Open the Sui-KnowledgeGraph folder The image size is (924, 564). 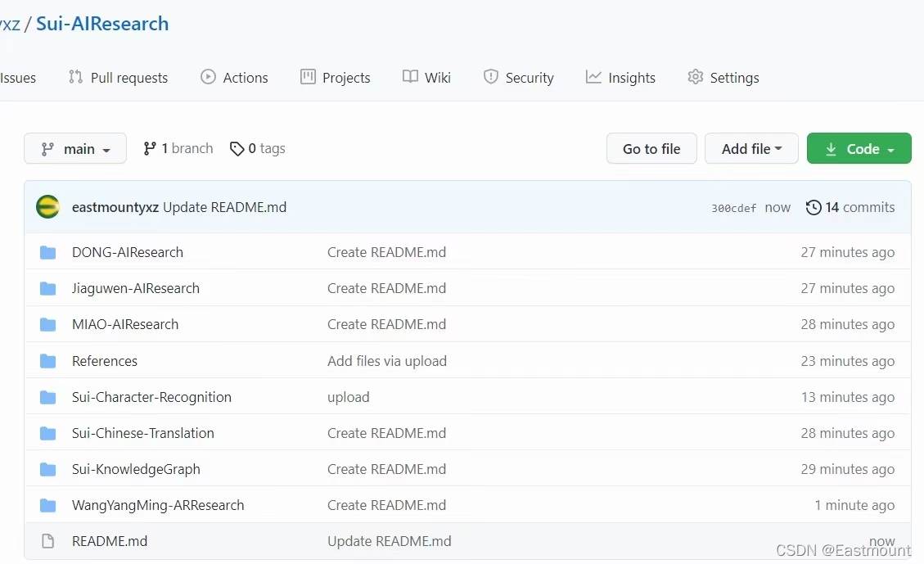(x=136, y=469)
